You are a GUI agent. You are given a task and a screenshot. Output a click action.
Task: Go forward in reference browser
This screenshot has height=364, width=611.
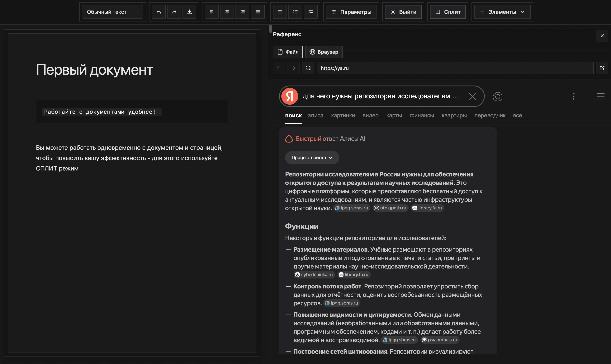(293, 68)
